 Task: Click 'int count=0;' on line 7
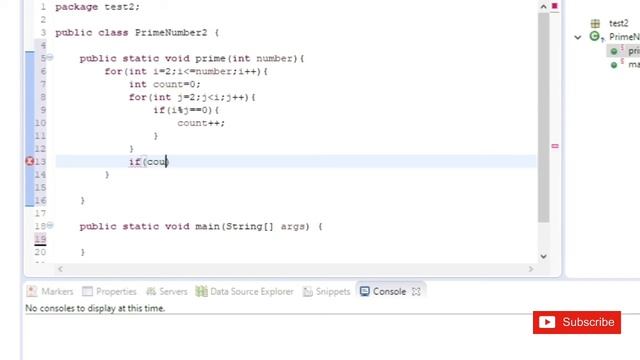coord(165,84)
